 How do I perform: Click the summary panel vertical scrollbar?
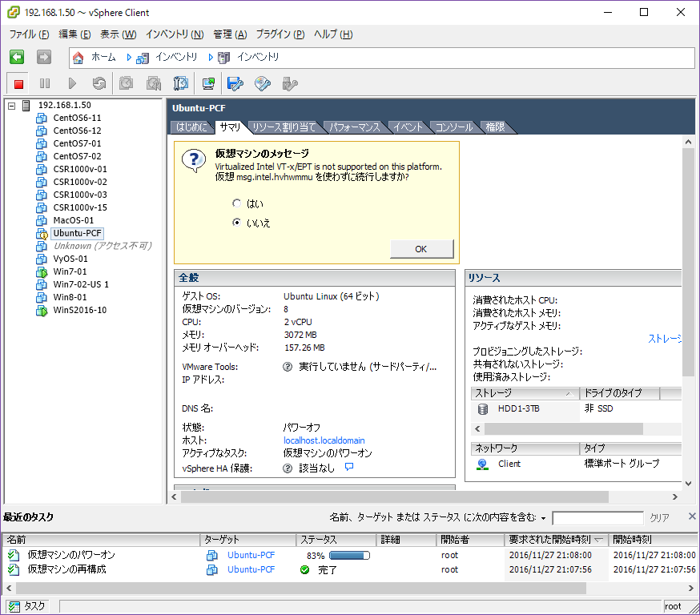click(x=688, y=262)
